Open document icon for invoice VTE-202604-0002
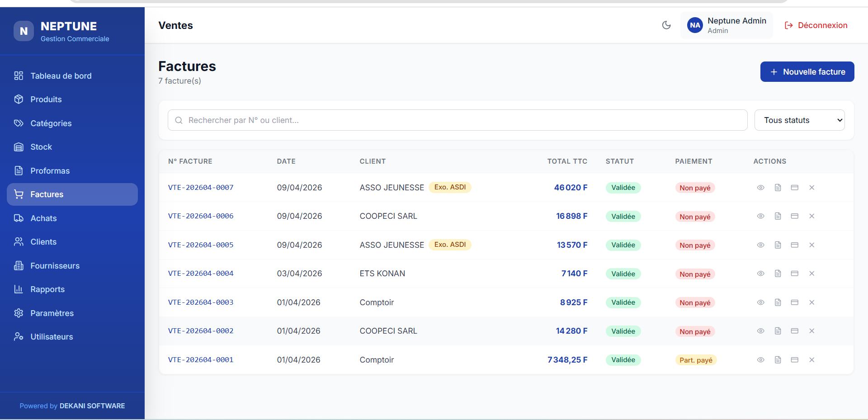The width and height of the screenshot is (868, 420). click(778, 331)
